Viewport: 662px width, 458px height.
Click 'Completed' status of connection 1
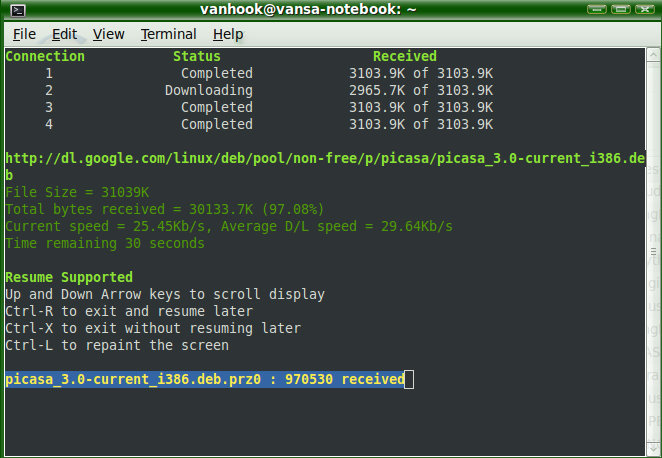(x=217, y=73)
